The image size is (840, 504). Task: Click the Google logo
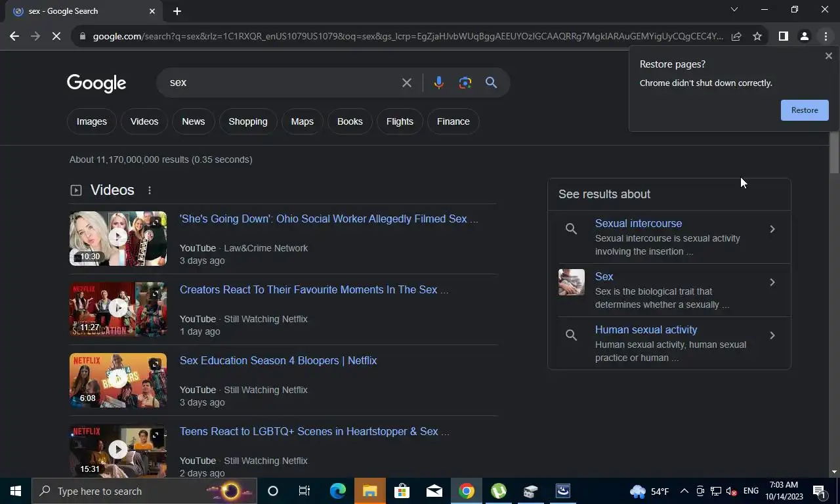[96, 83]
